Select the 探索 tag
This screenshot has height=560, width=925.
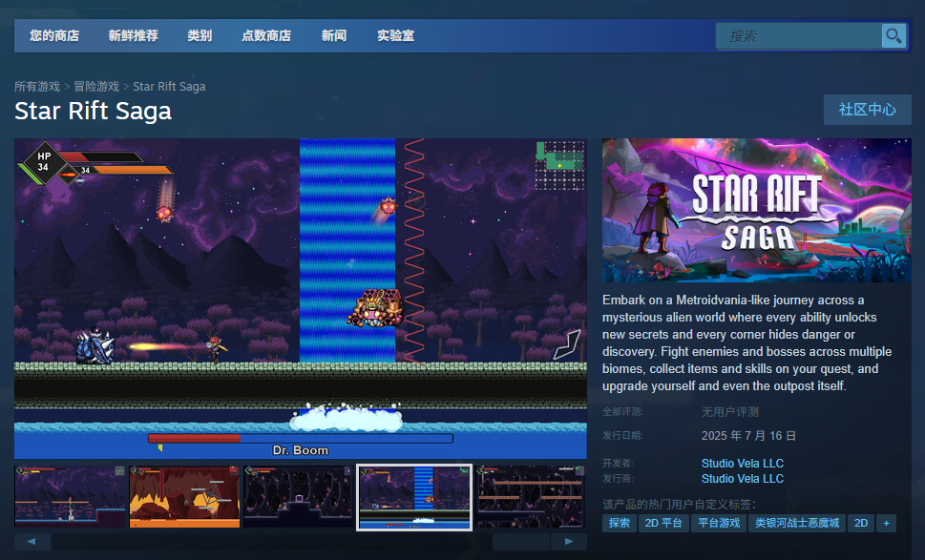tap(619, 523)
